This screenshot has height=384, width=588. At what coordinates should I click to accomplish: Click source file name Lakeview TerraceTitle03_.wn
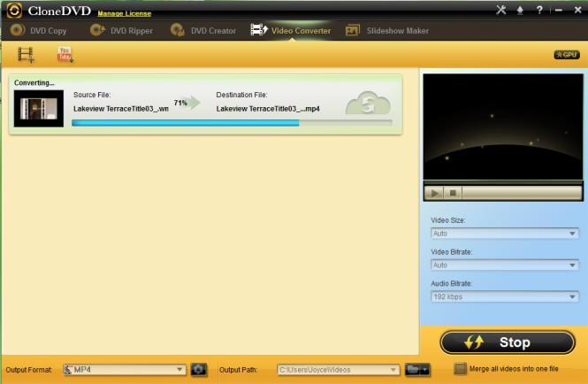coord(121,109)
